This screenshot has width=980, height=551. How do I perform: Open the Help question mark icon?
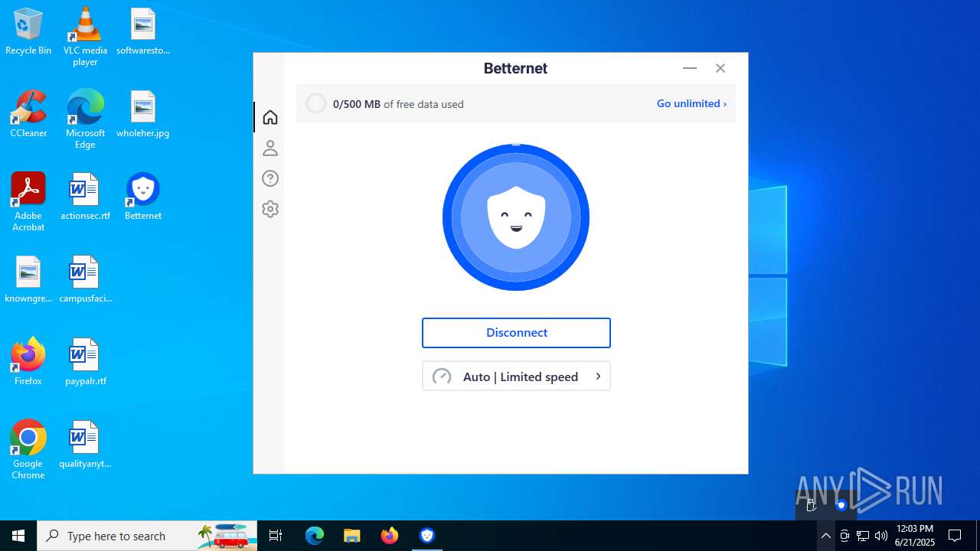(269, 178)
